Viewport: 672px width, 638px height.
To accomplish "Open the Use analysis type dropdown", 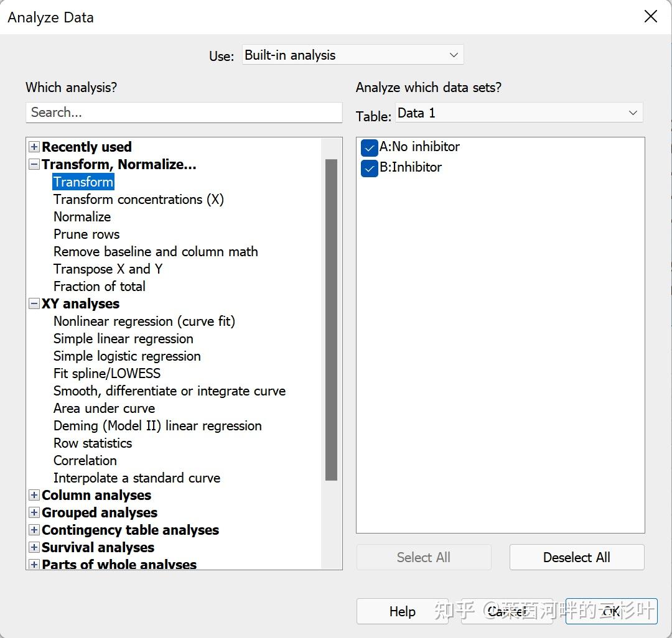I will 353,55.
